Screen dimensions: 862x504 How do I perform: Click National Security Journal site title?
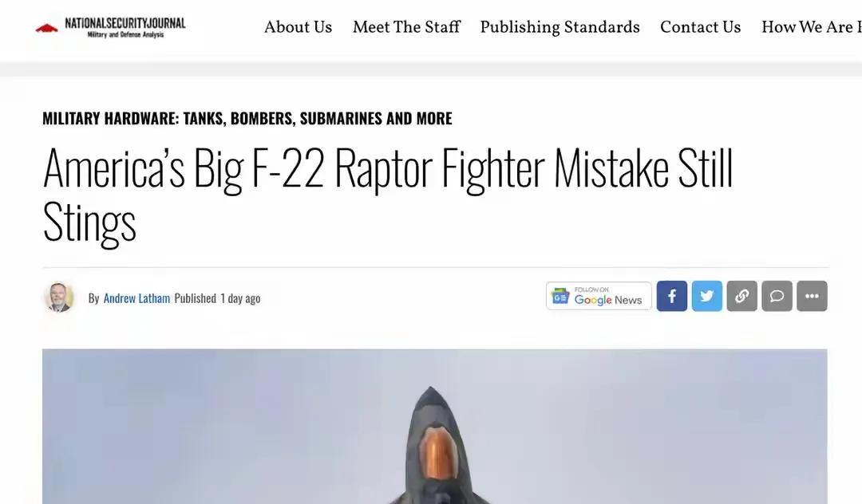point(125,23)
